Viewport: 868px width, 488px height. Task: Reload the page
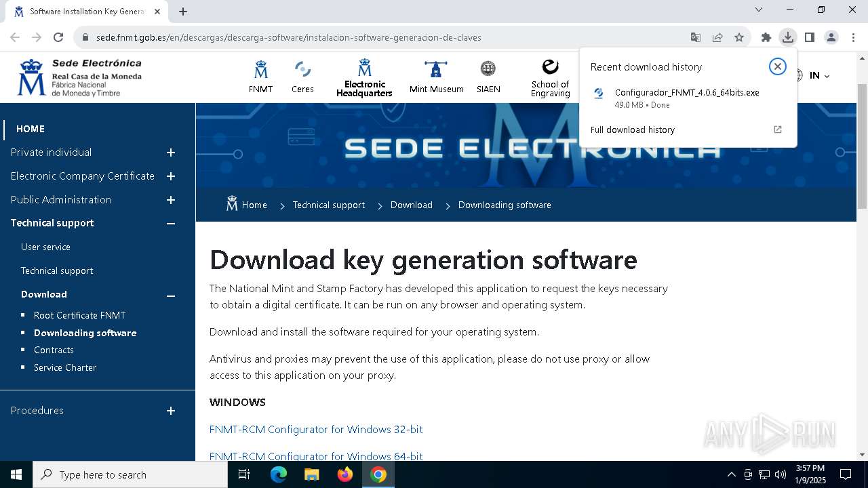[58, 37]
